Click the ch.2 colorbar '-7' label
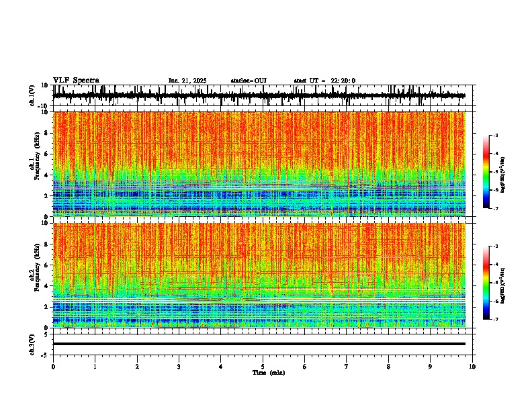This screenshot has height=411, width=532. pyautogui.click(x=495, y=319)
